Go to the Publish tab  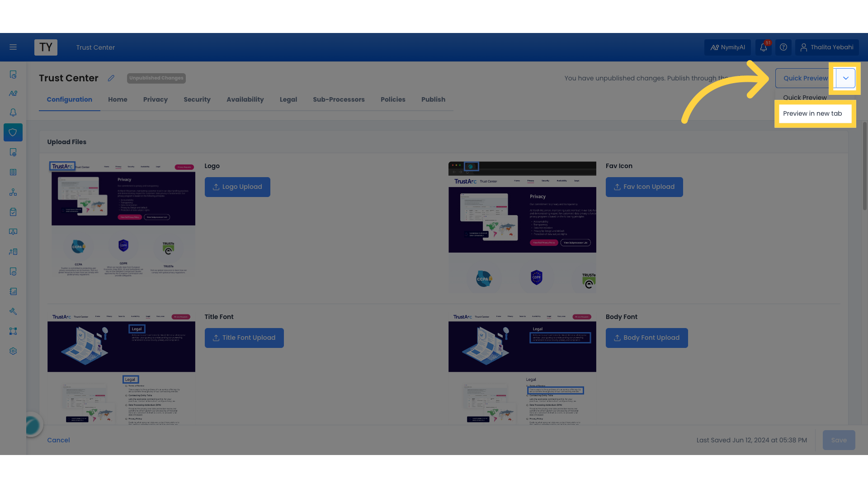(x=433, y=99)
